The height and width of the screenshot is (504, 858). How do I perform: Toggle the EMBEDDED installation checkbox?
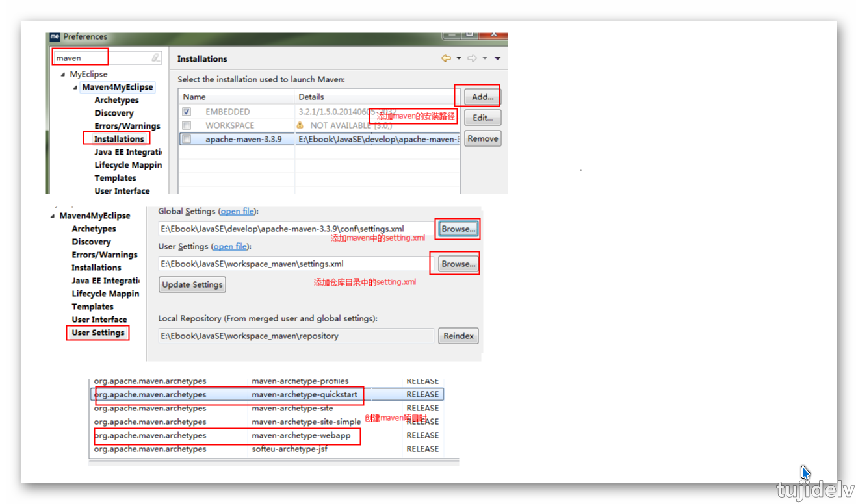tap(187, 112)
